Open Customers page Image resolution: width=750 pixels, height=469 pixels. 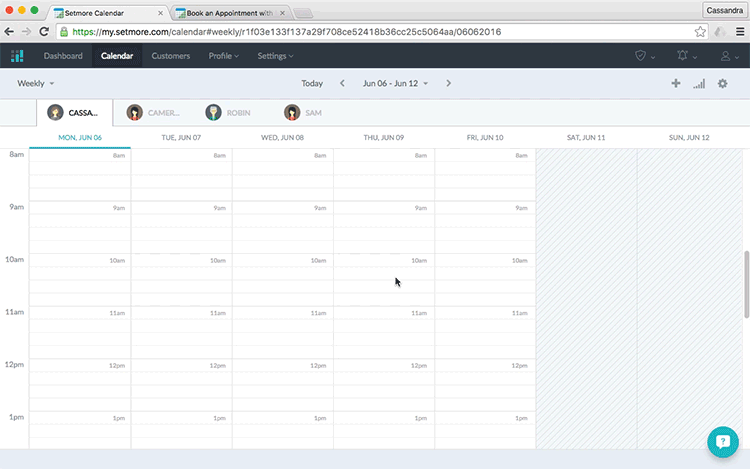(171, 56)
